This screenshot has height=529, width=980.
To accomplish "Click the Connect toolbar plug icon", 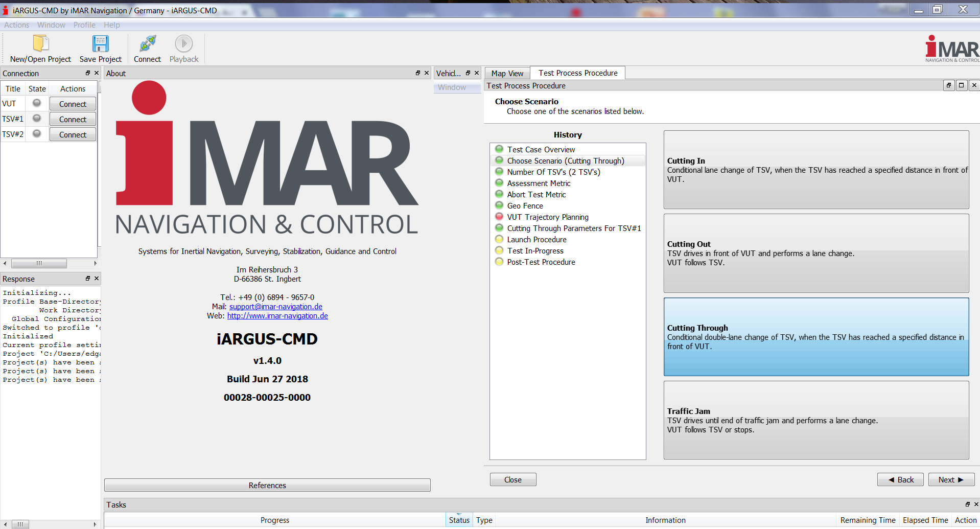I will (148, 44).
